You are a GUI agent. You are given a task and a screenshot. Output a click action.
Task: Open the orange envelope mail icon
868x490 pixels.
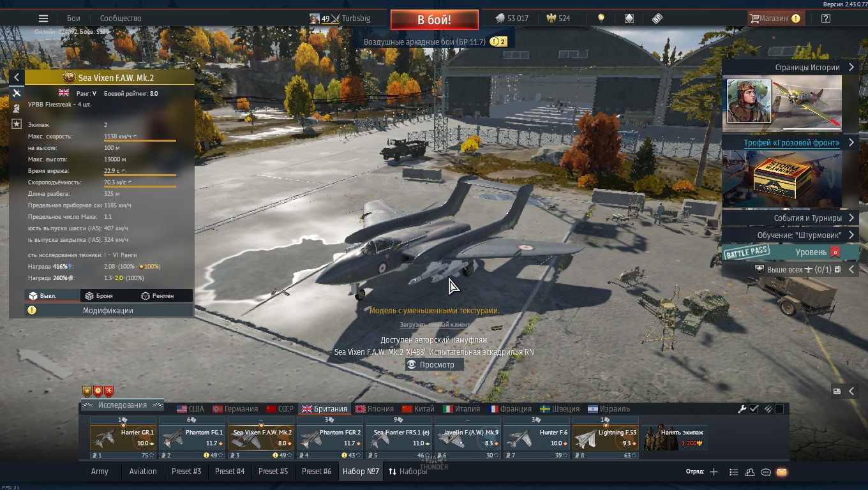tap(782, 472)
